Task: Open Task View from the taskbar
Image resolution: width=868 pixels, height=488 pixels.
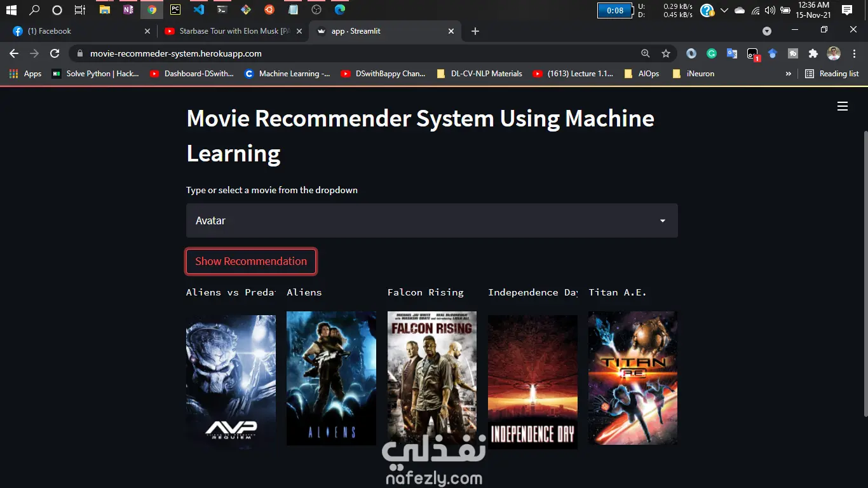Action: [x=80, y=10]
